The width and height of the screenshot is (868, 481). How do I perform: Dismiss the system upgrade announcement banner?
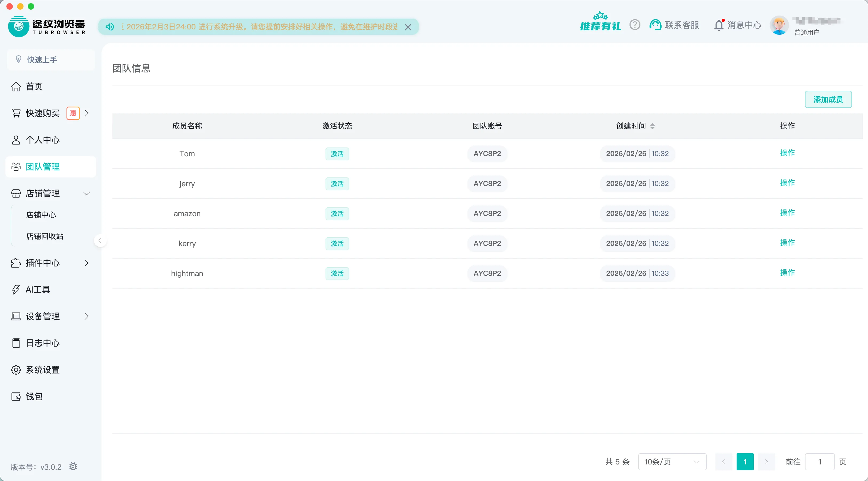point(408,27)
